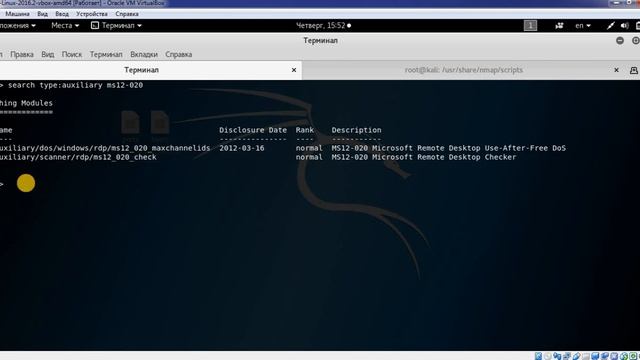
Task: Click VirtualBox display monitor status icon
Action: pyautogui.click(x=595, y=356)
